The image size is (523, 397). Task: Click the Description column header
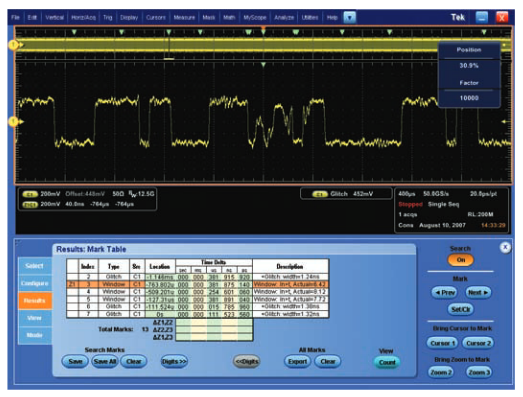pyautogui.click(x=290, y=266)
